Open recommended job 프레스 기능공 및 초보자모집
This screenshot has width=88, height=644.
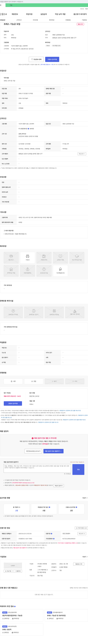pyautogui.click(x=56, y=615)
